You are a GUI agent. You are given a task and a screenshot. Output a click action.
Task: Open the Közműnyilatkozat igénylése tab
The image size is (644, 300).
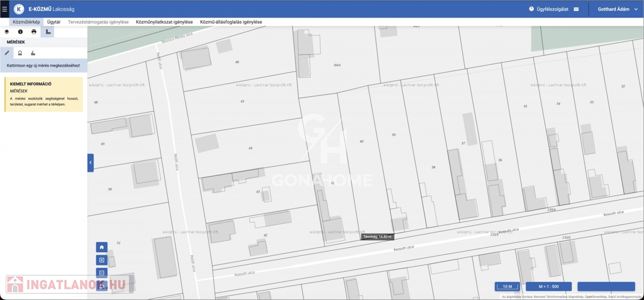(164, 22)
